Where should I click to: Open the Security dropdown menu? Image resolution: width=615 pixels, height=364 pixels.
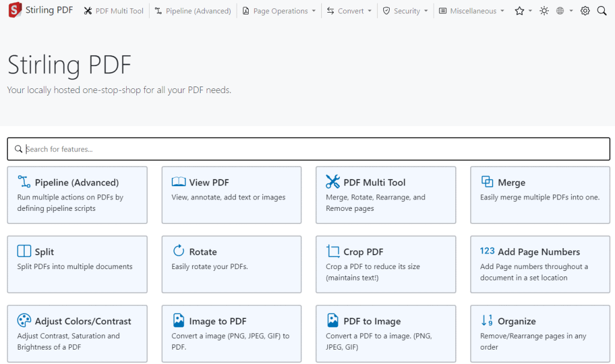pos(405,11)
